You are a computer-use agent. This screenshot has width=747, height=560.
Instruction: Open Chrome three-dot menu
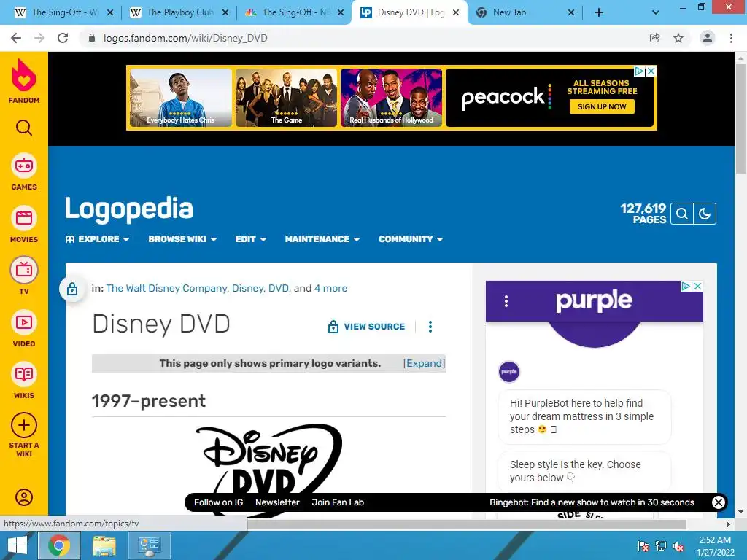point(731,38)
